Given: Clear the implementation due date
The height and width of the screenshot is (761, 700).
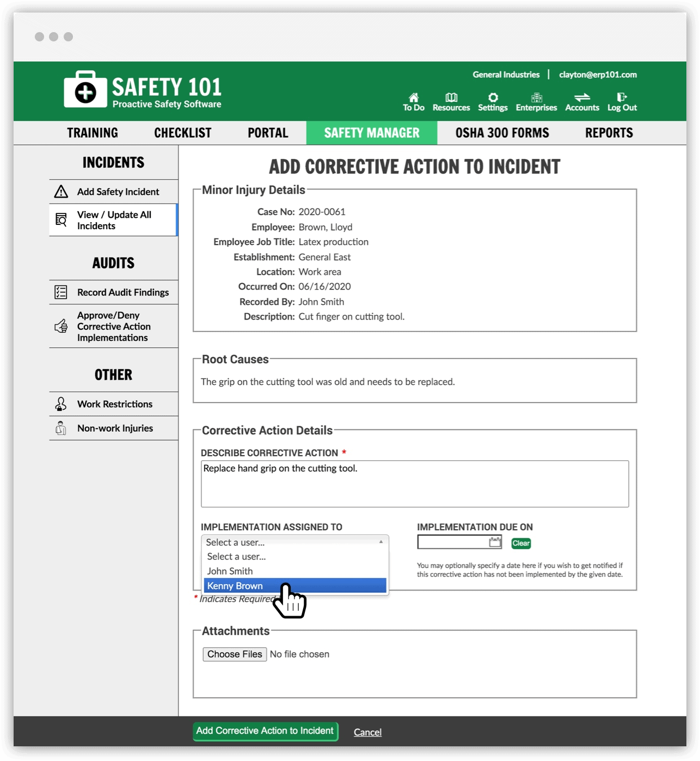Looking at the screenshot, I should point(521,543).
